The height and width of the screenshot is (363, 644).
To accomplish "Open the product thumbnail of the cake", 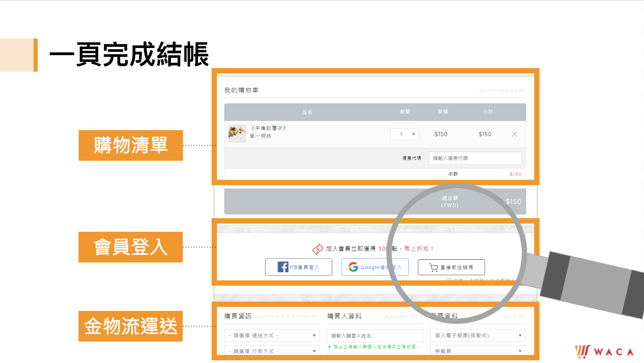I will click(x=237, y=133).
